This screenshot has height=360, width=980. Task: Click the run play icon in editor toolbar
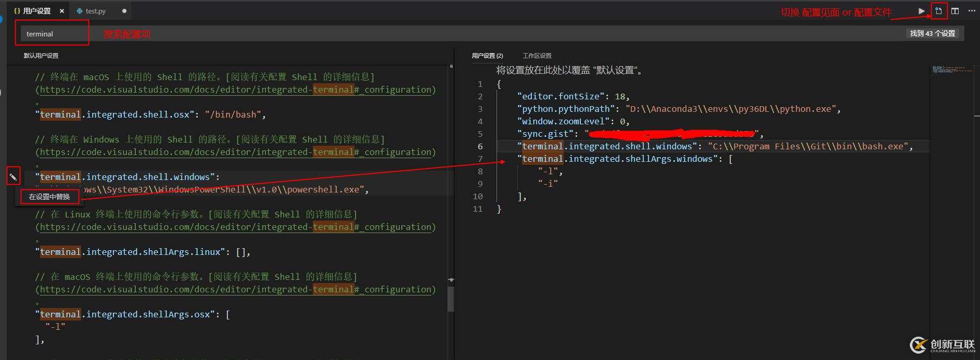click(921, 11)
